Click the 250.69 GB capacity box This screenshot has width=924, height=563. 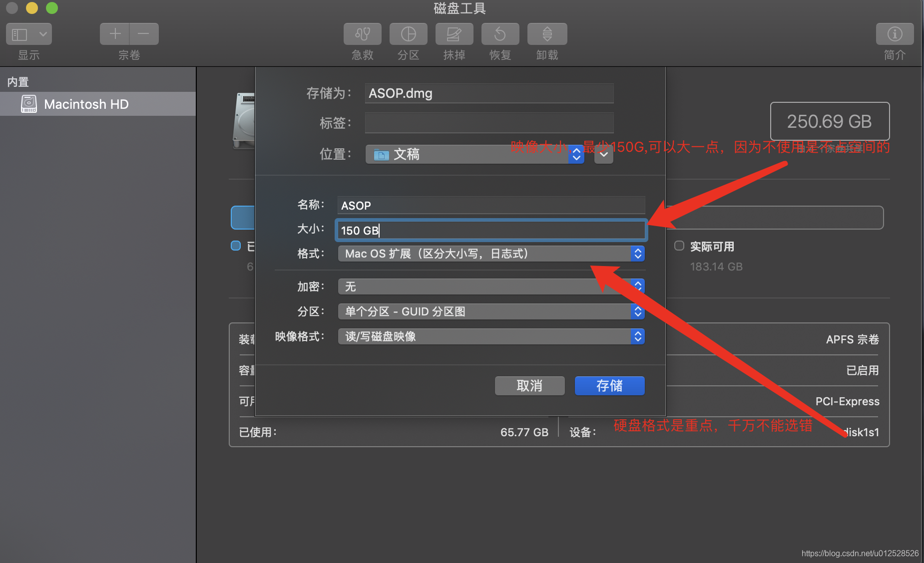830,121
